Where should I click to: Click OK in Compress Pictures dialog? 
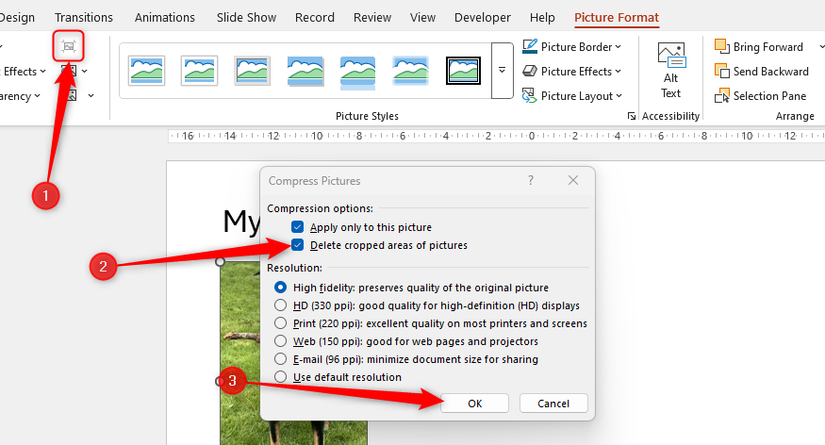point(475,403)
